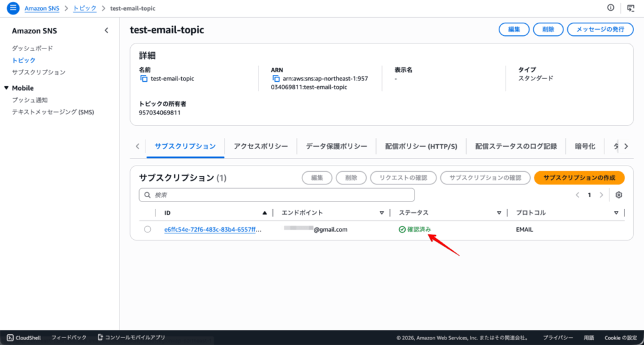Click subscription panel 編集 button

317,178
